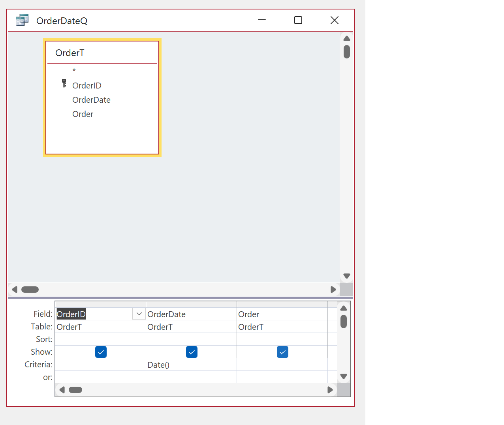Viewport: 504px width, 425px height.
Task: Click the down arrow of the grid's vertical scrollbar
Action: tap(343, 376)
